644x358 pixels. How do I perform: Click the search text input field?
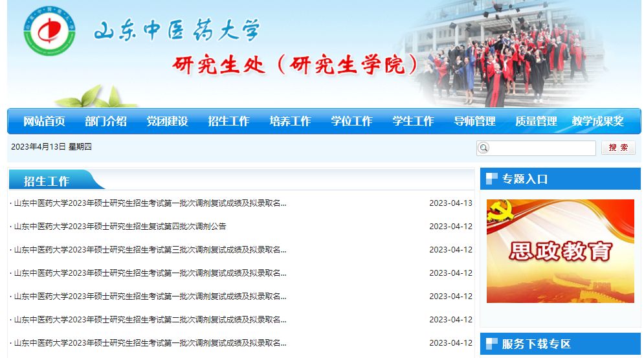tap(536, 148)
